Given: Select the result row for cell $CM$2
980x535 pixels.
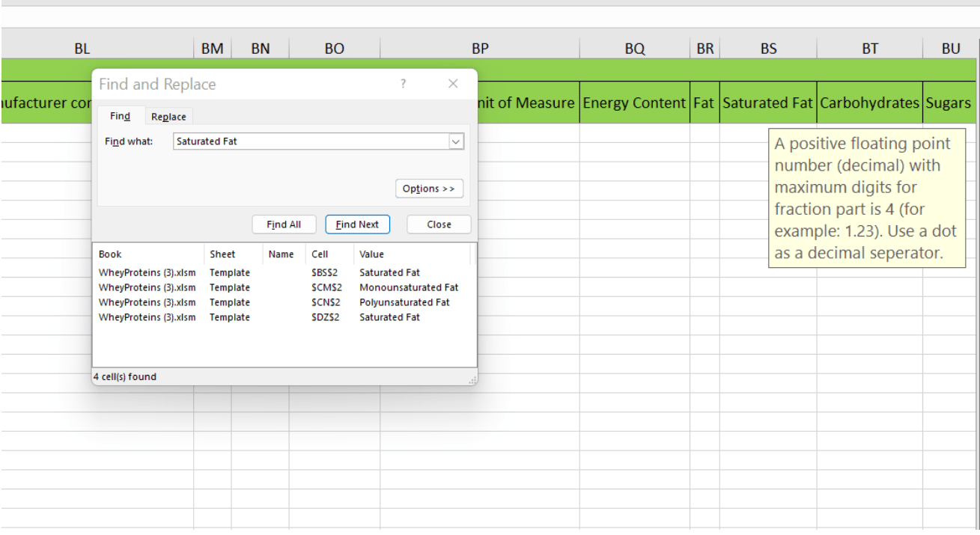Looking at the screenshot, I should tap(284, 287).
